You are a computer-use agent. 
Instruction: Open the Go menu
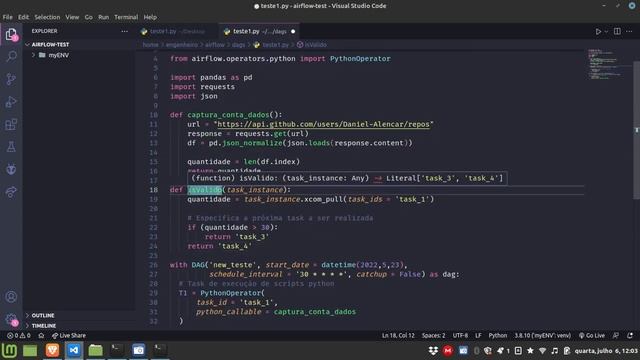[x=89, y=17]
